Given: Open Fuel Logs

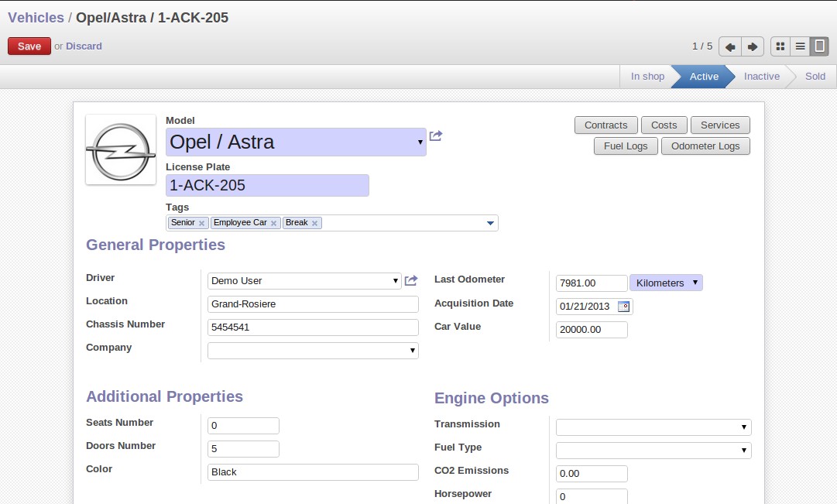Looking at the screenshot, I should click(x=626, y=146).
